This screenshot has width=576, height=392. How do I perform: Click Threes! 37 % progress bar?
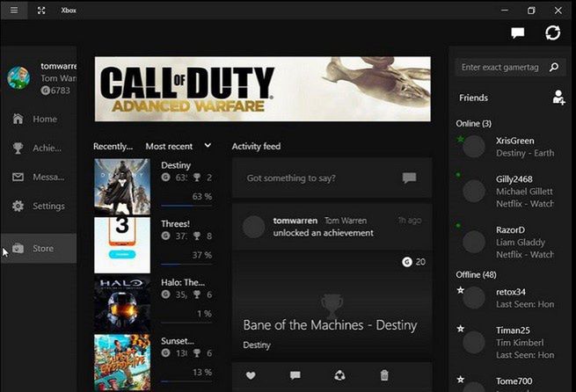coord(186,265)
